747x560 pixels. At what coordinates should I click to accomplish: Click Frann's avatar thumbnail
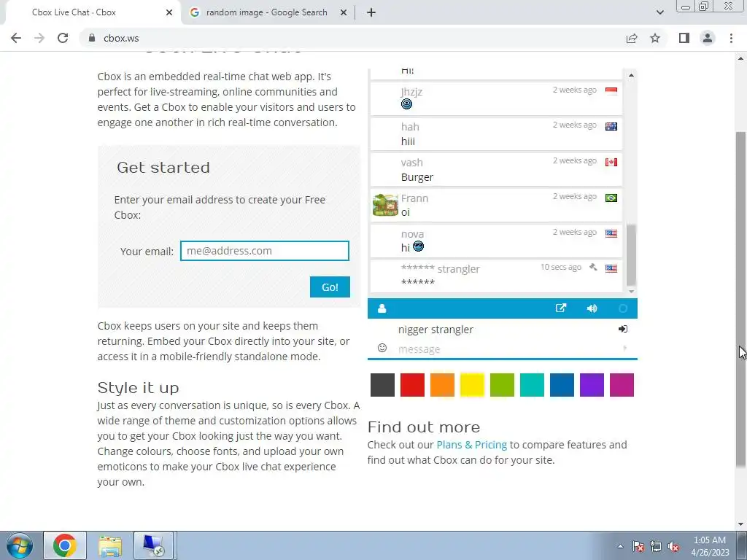[385, 205]
